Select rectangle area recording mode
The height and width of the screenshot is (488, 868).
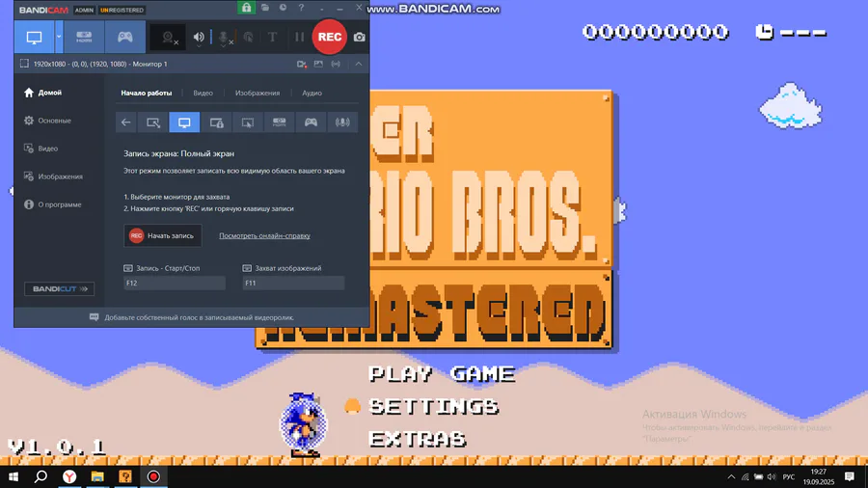(153, 122)
